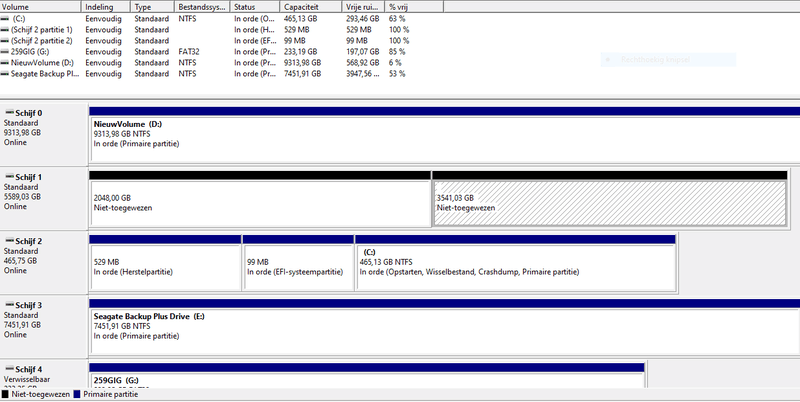This screenshot has height=402, width=800.
Task: Click the Niet-toegewezen legend label
Action: pyautogui.click(x=40, y=394)
